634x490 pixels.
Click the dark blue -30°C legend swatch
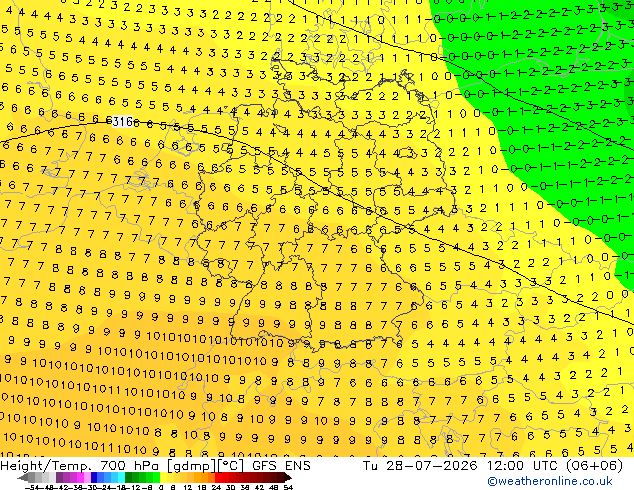[x=94, y=477]
